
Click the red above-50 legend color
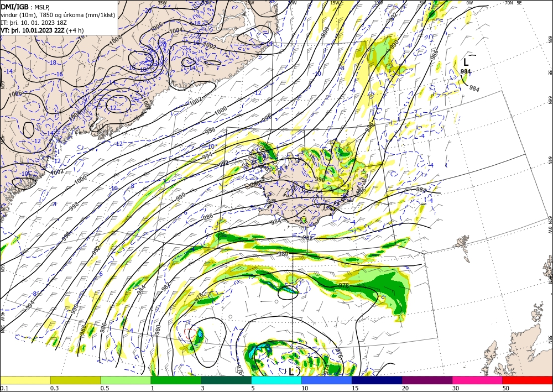point(528,380)
